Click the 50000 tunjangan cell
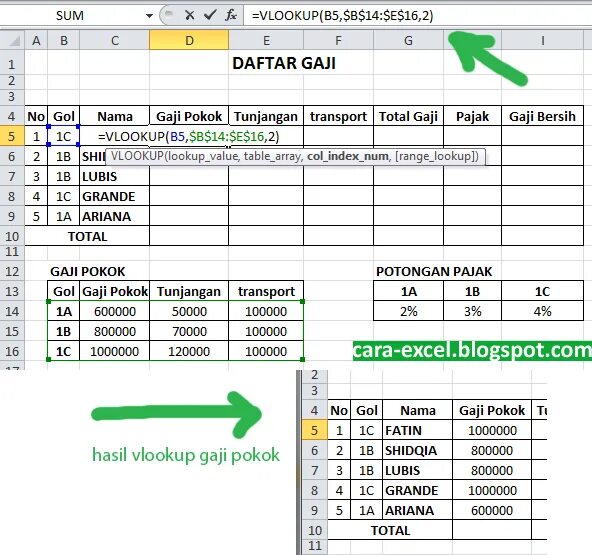 (189, 311)
